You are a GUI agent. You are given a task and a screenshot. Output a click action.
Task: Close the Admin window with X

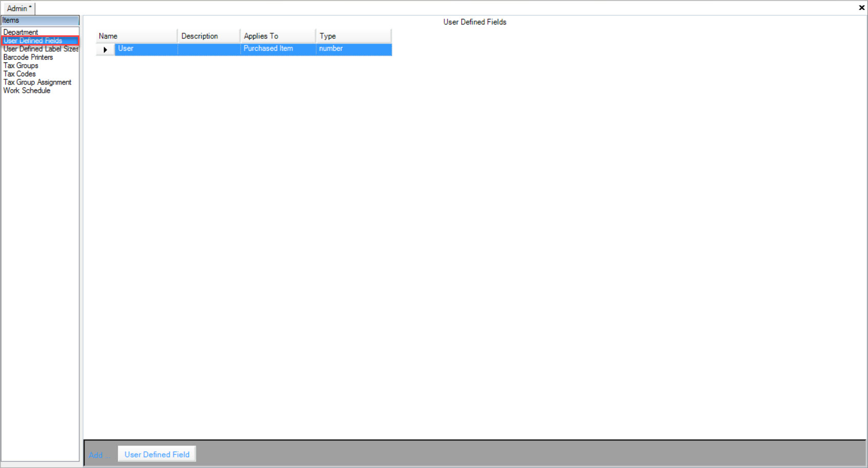pos(861,8)
